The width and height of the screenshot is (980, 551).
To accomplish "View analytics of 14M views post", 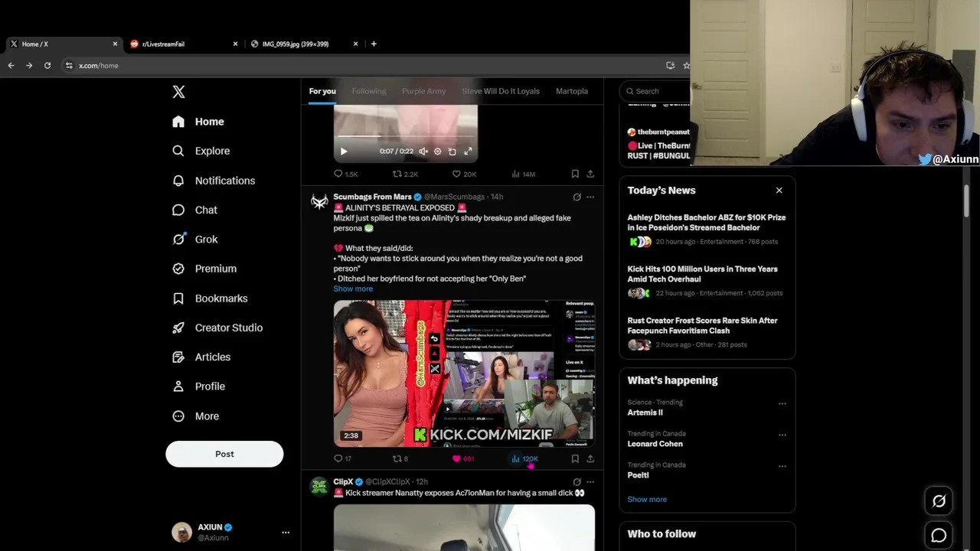I will [524, 174].
